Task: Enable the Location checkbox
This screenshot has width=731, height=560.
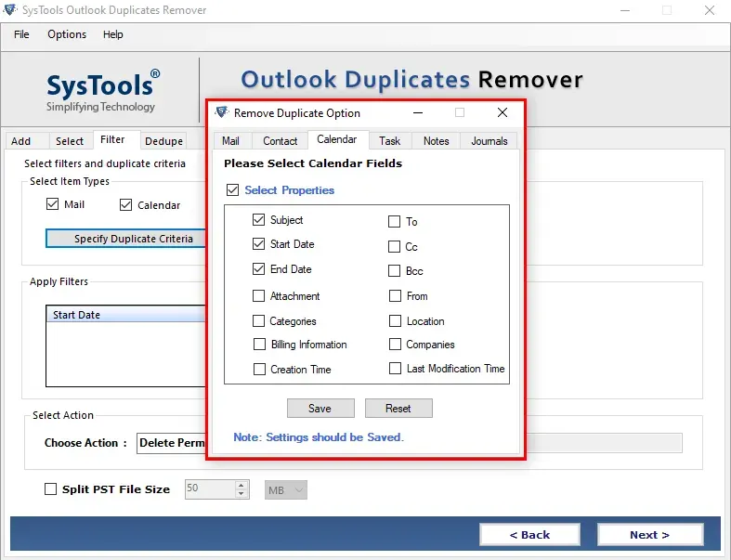Action: tap(395, 320)
